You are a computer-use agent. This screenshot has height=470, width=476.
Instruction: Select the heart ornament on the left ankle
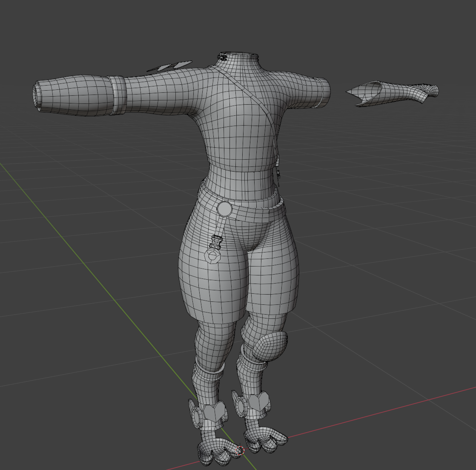coord(214,413)
